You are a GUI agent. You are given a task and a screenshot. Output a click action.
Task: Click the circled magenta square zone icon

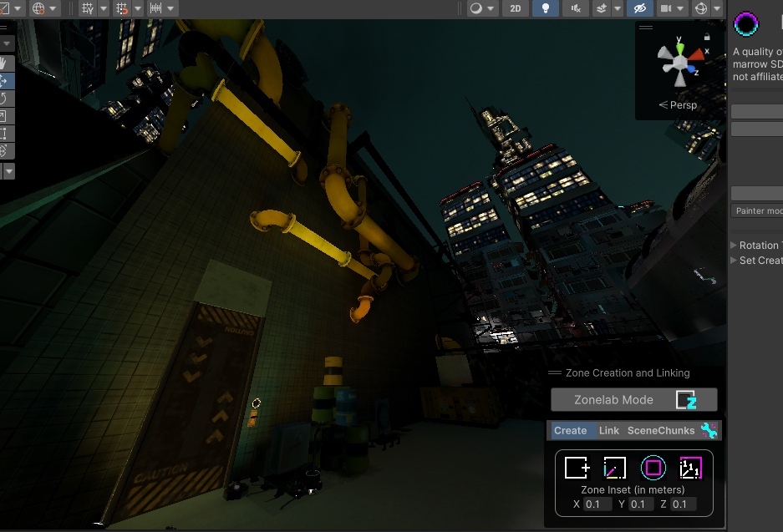[653, 468]
